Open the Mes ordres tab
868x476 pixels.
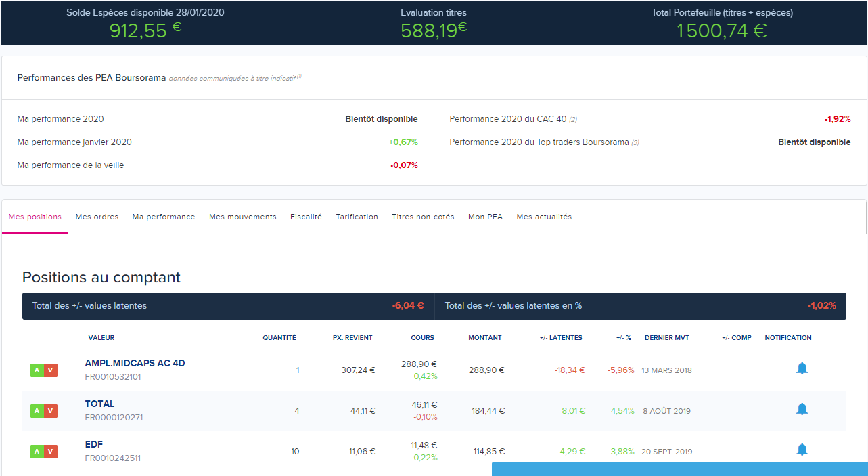coord(97,217)
